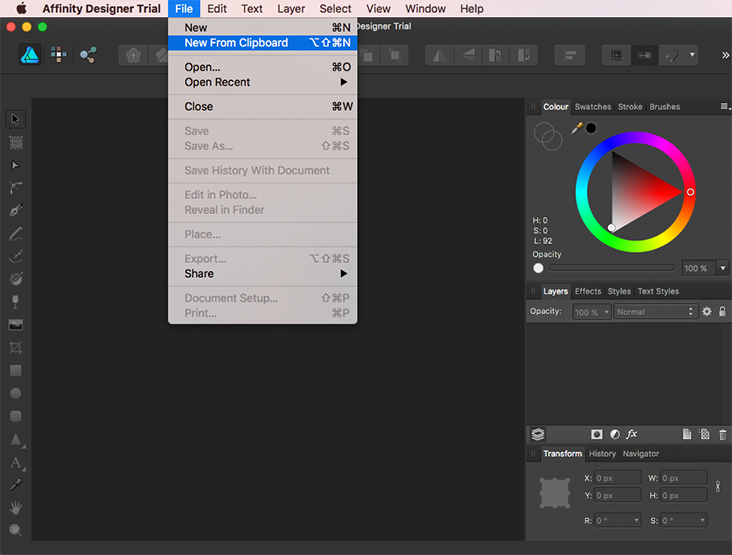Choose Close in the File menu
Viewport: 732px width, 555px height.
[x=262, y=106]
